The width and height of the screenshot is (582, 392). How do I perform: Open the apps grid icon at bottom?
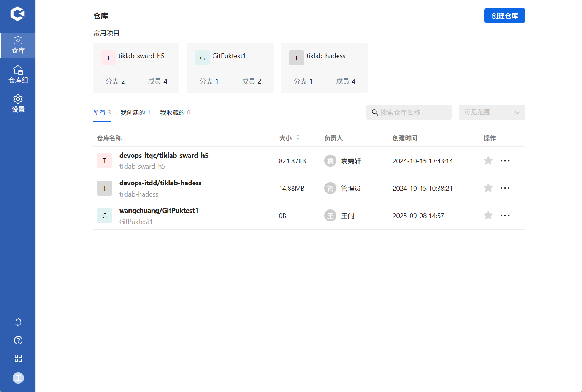pos(18,358)
